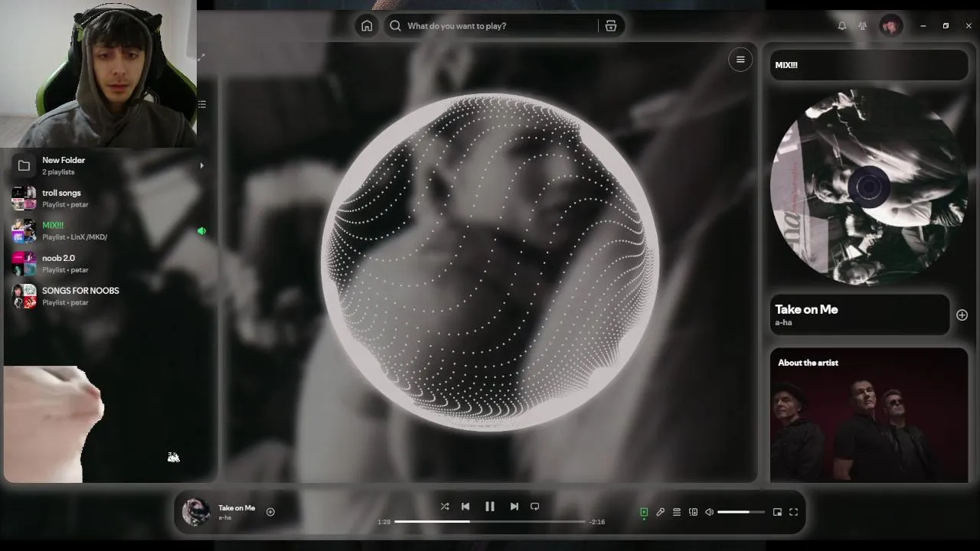This screenshot has height=551, width=980.
Task: Toggle the Now Playing view button
Action: [644, 512]
